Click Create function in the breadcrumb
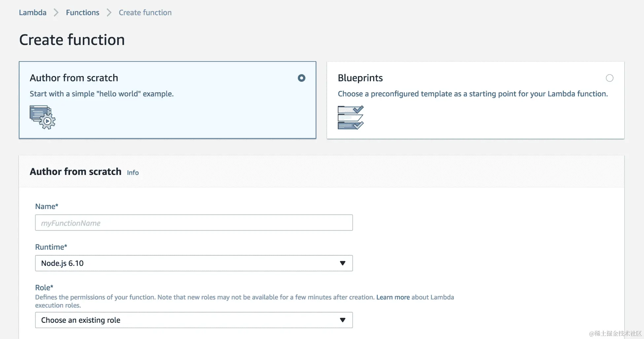Viewport: 644px width, 339px height. tap(145, 13)
